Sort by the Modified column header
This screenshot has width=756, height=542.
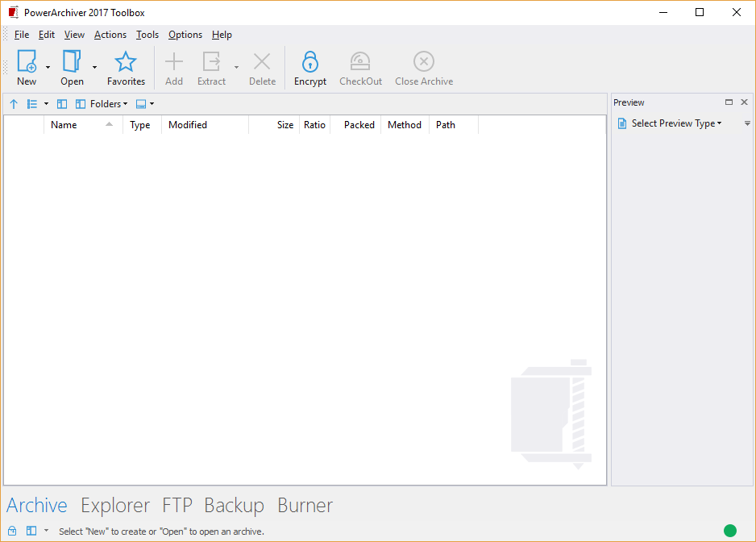coord(205,124)
